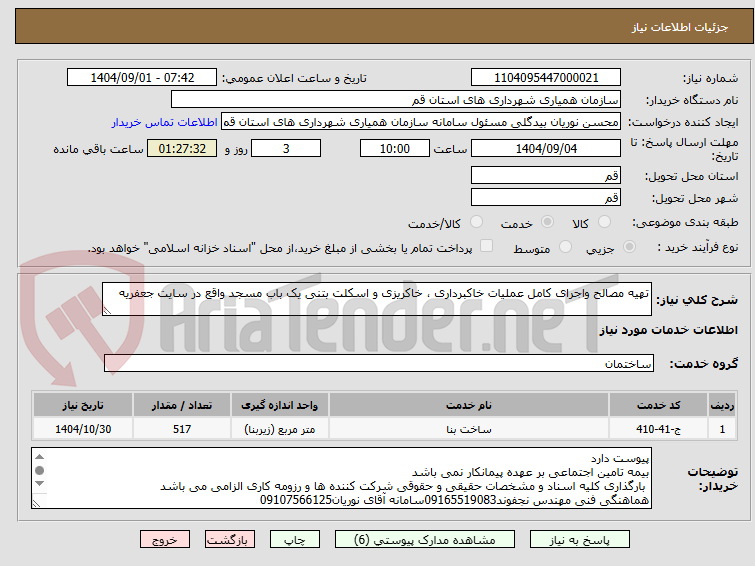The height and width of the screenshot is (566, 755).
Task: Click the need date cell 1404/10/30
Action: point(83,429)
